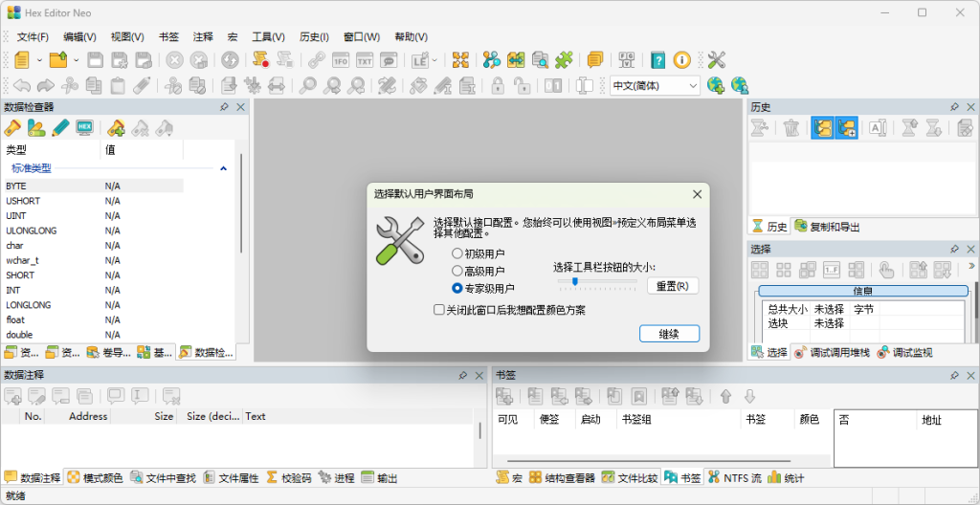Click the find-in-files magnifier document icon
Screen dimensions: 980x505
tap(540, 60)
